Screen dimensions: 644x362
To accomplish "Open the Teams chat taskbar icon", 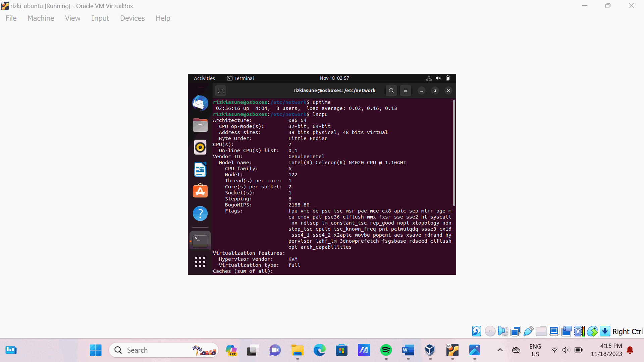I will click(275, 350).
